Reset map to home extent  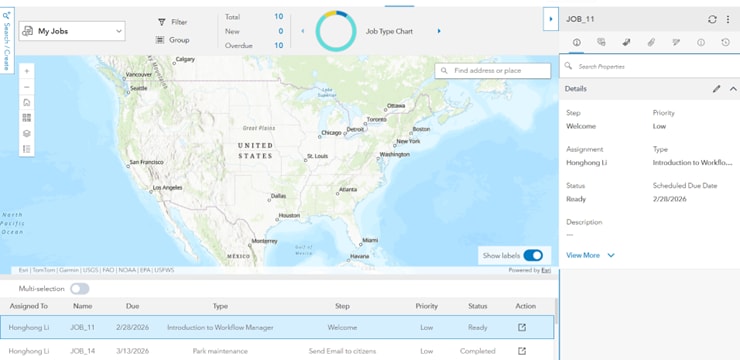pos(26,102)
